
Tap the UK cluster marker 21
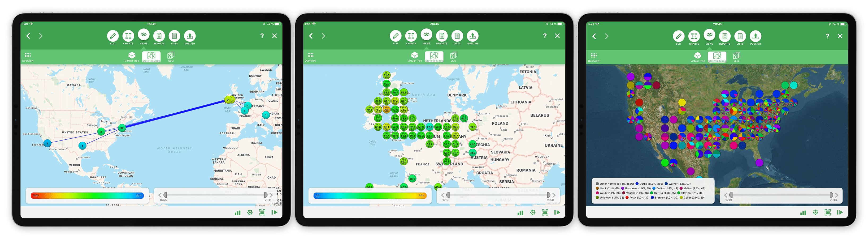click(228, 100)
